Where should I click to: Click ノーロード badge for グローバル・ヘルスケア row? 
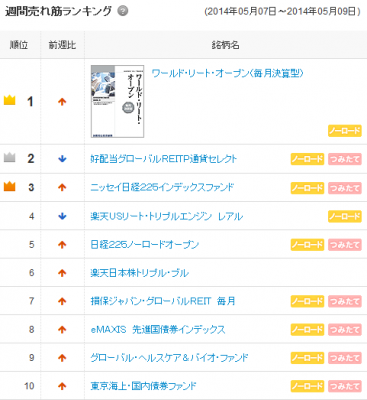coord(307,358)
